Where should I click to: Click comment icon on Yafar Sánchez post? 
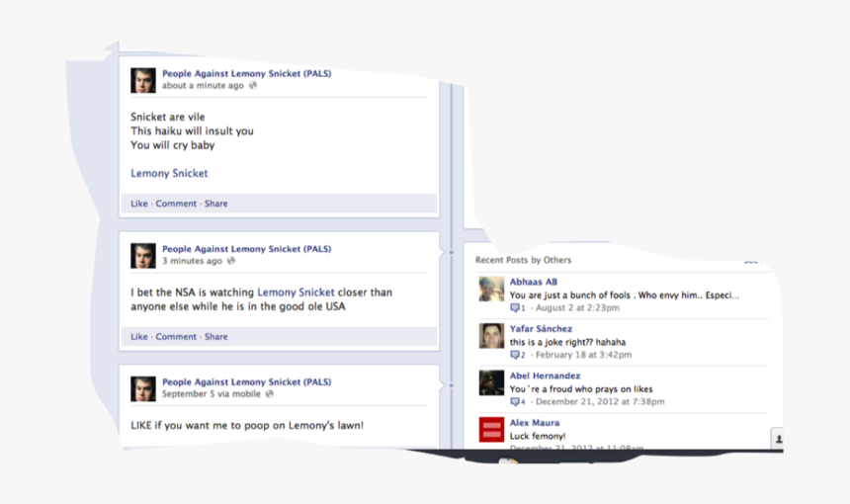click(515, 355)
